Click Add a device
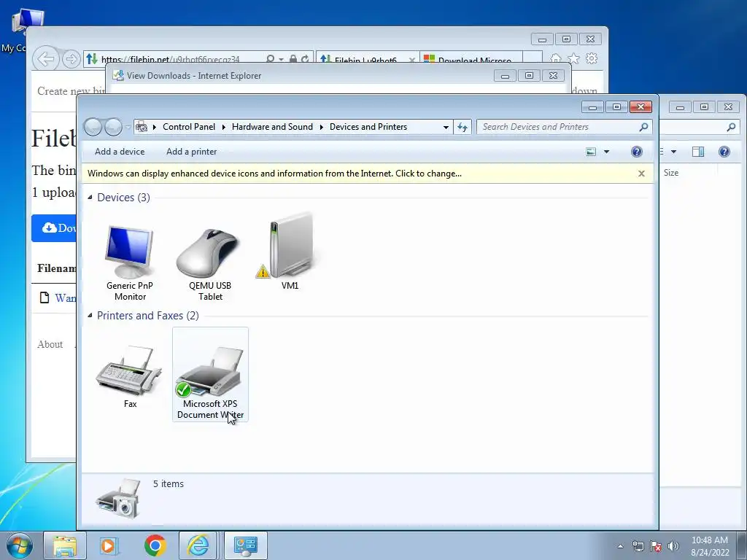 (120, 152)
